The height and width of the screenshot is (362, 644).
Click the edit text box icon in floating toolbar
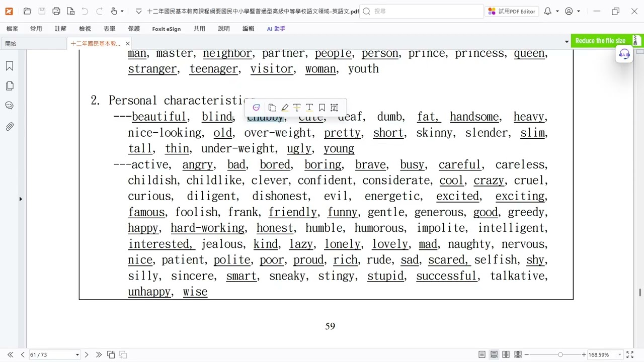(x=334, y=108)
